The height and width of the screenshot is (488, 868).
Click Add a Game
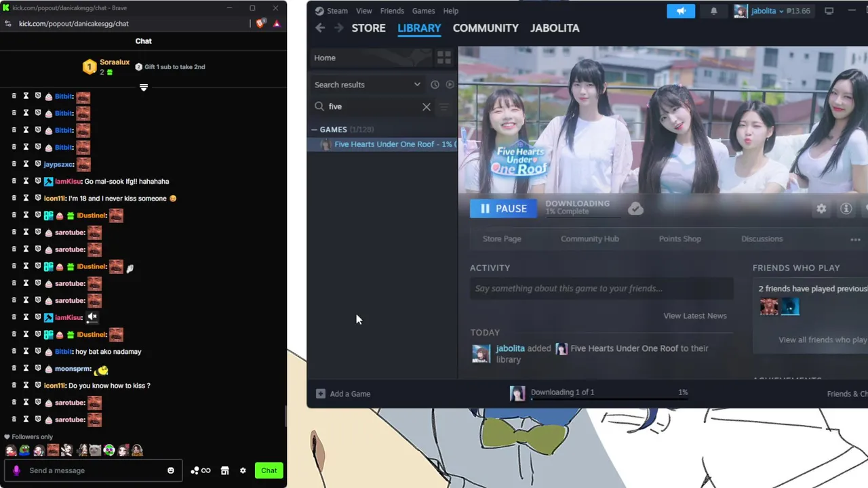click(x=343, y=394)
